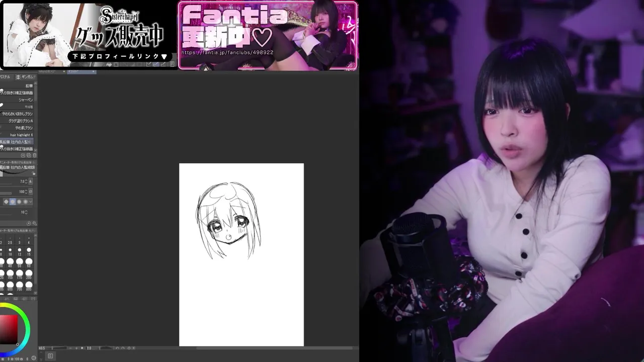644x362 pixels.
Task: Open sub tool detail wrench icon
Action: (x=34, y=223)
